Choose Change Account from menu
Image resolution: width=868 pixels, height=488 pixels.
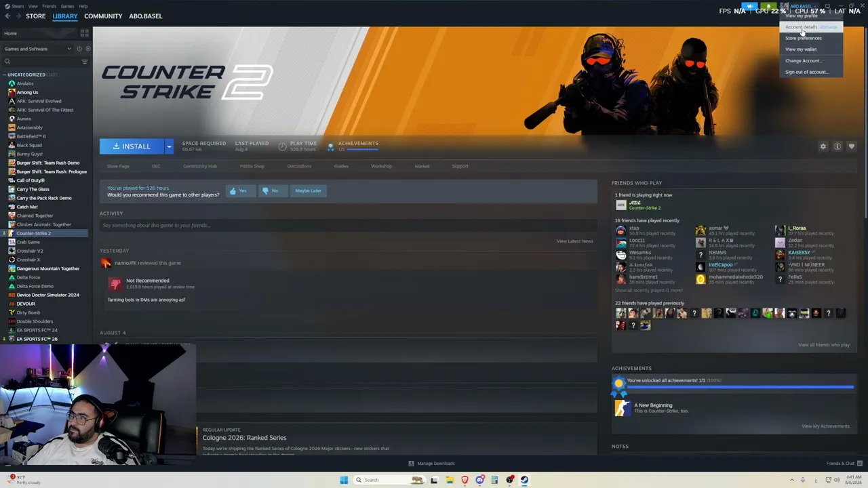pos(811,61)
